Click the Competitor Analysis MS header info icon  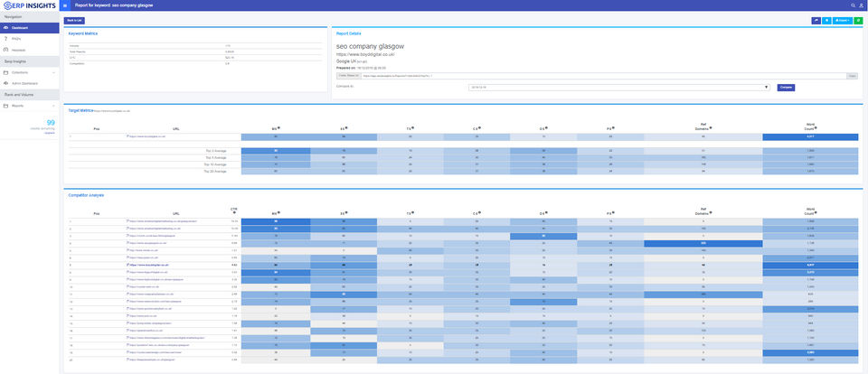click(279, 212)
